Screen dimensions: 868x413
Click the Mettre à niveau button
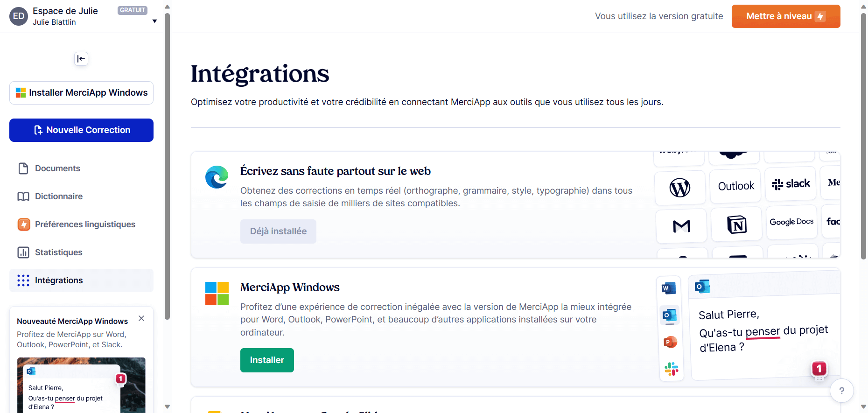[x=785, y=16]
